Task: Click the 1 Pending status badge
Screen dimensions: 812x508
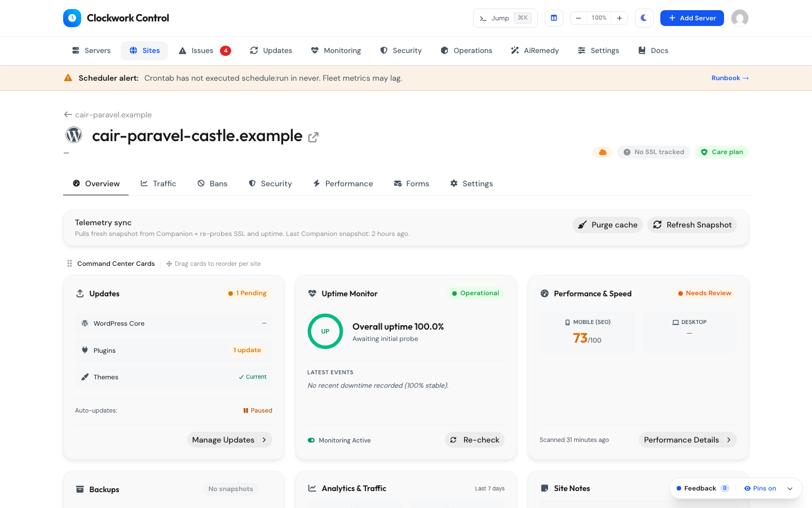Action: (248, 294)
